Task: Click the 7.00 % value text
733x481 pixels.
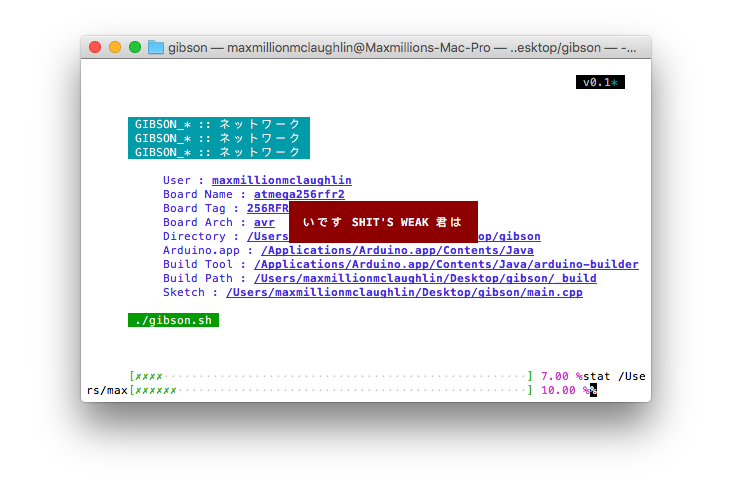Action: (x=562, y=376)
